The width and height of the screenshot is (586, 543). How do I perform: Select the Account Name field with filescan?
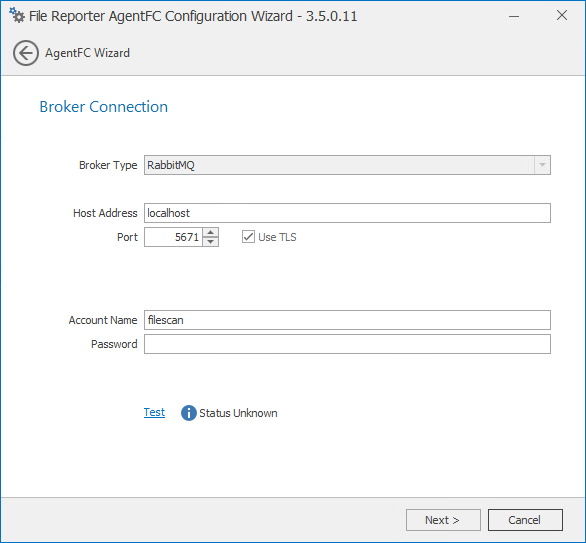point(347,320)
